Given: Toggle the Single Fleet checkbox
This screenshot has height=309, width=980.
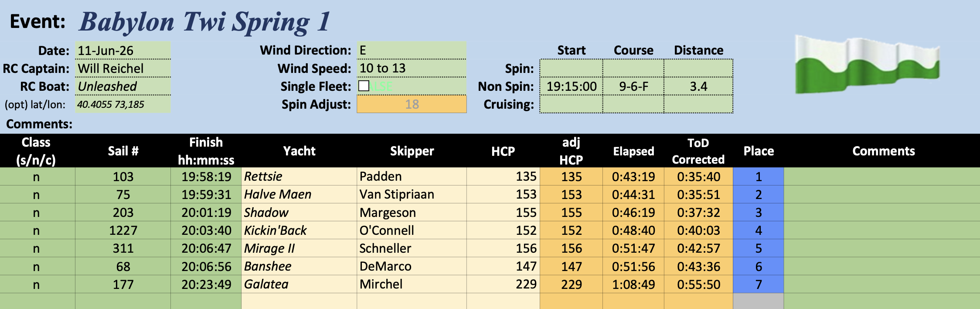Looking at the screenshot, I should pos(364,86).
